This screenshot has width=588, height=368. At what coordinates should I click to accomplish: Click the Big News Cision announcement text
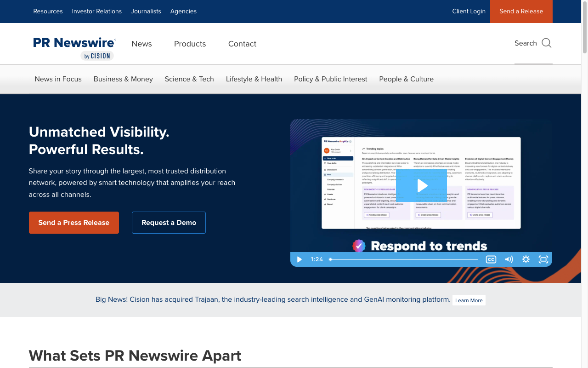coord(273,299)
